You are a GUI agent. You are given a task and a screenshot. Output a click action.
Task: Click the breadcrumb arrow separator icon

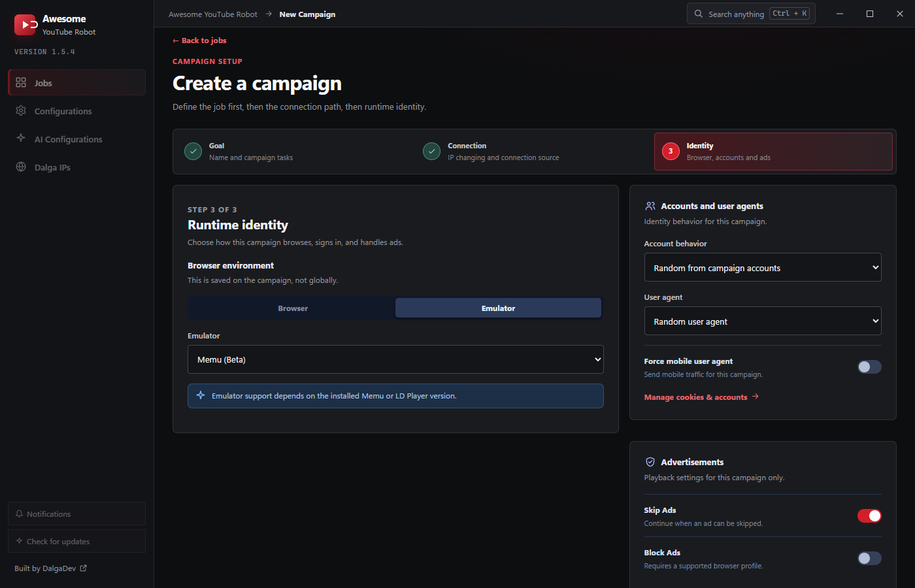[x=269, y=14]
